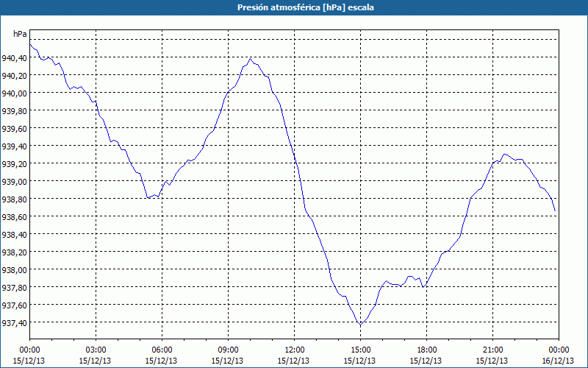The image size is (588, 368).
Task: Click the pressure curve minimum at 15:00
Action: coord(360,325)
